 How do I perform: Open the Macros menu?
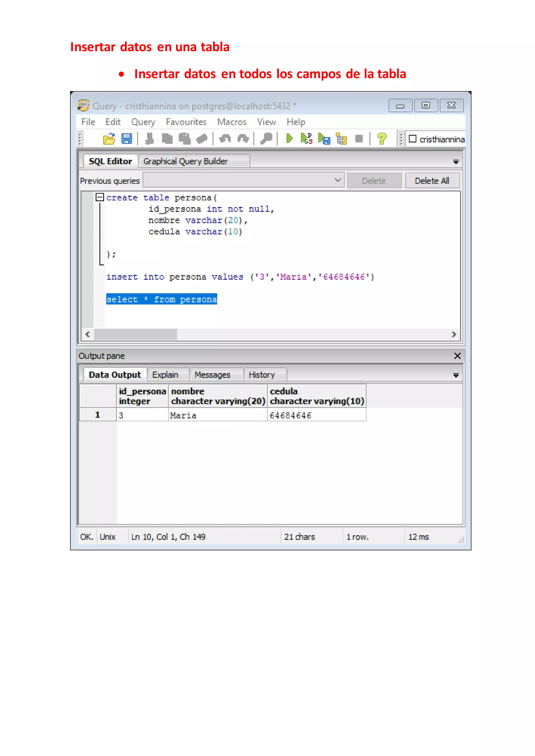tap(232, 122)
